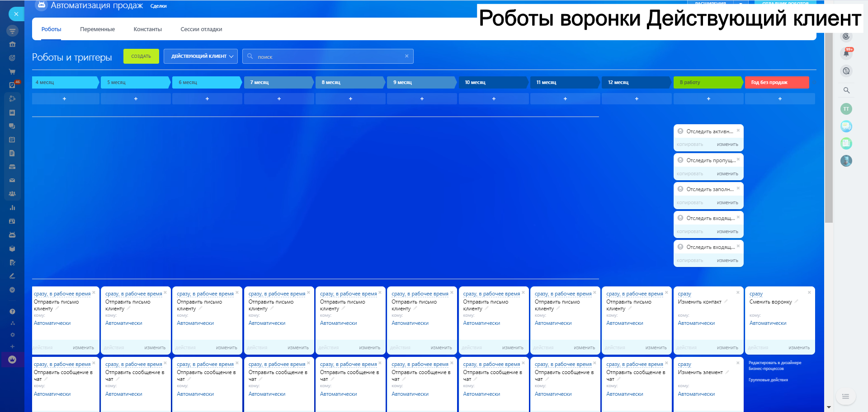The image size is (868, 412).
Task: Expand the left sidebar more chevron icon
Action: pos(12,290)
